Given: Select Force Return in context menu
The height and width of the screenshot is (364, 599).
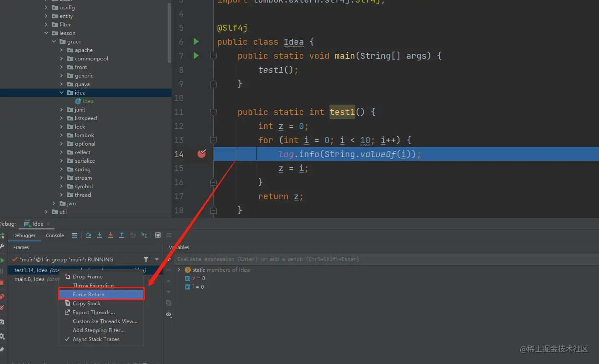Looking at the screenshot, I should click(101, 294).
